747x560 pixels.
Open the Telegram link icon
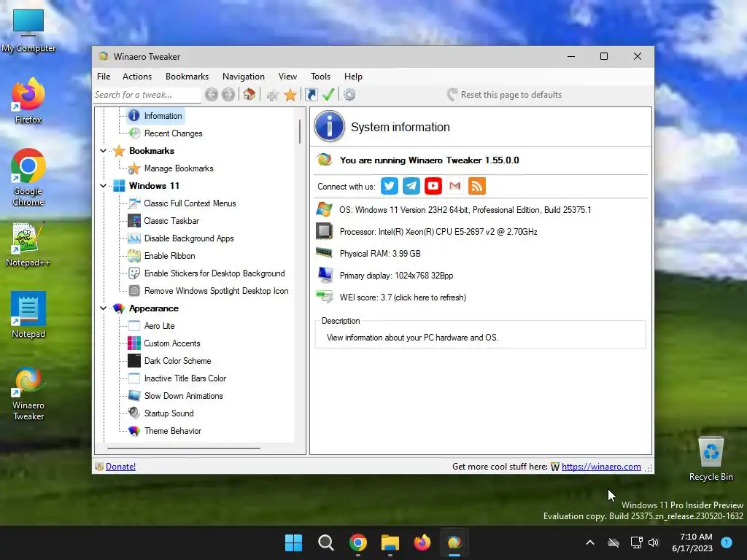pyautogui.click(x=411, y=186)
